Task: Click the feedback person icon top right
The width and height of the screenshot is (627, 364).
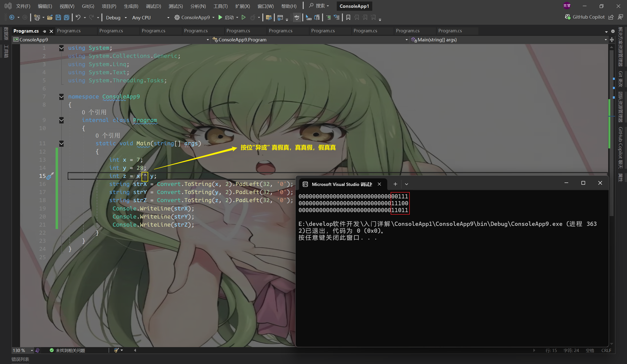Action: pyautogui.click(x=620, y=17)
